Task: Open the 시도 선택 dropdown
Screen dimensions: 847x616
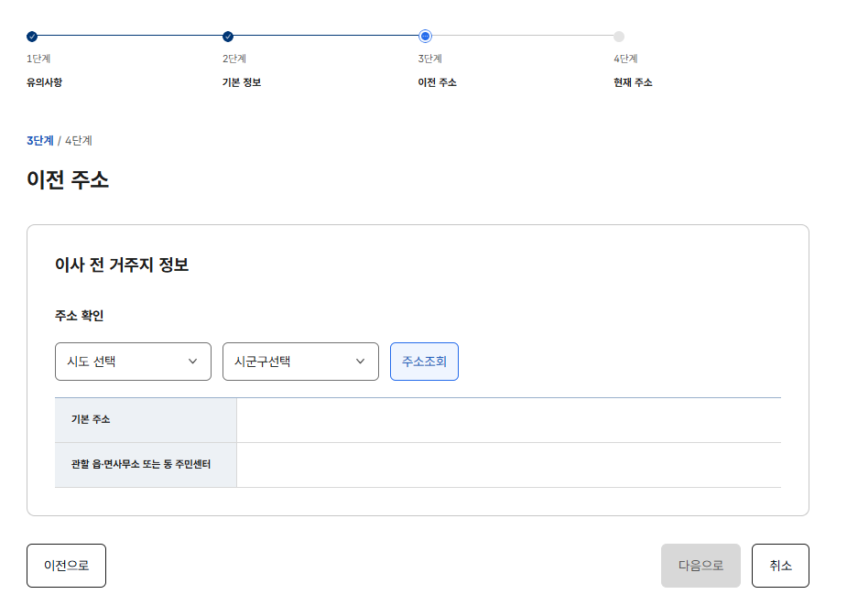Action: click(x=133, y=362)
